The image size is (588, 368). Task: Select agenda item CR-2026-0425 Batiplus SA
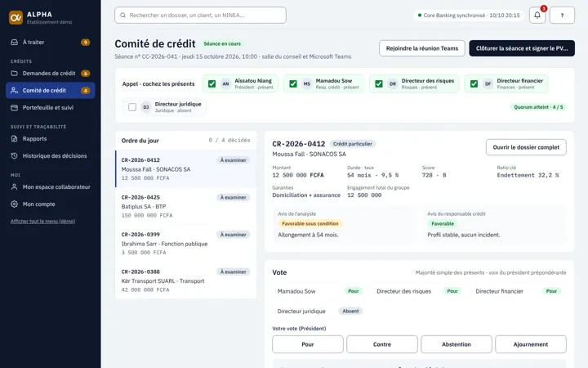click(x=186, y=206)
